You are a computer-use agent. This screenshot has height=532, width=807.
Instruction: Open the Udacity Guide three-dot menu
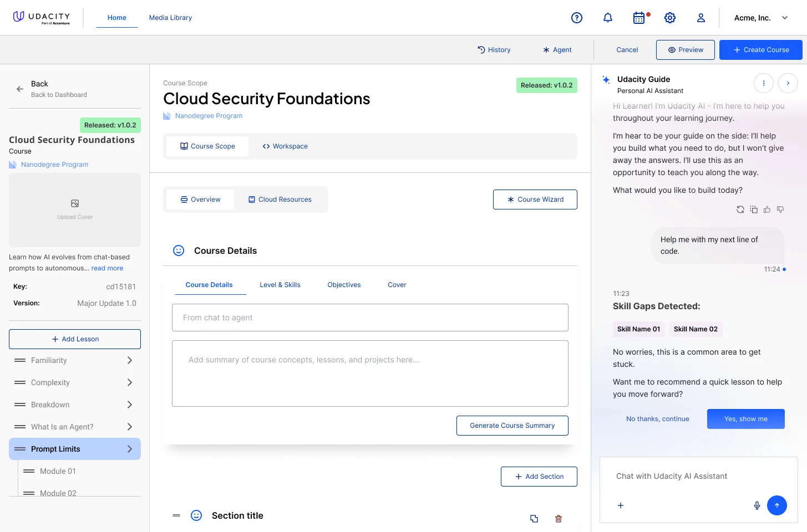(764, 83)
